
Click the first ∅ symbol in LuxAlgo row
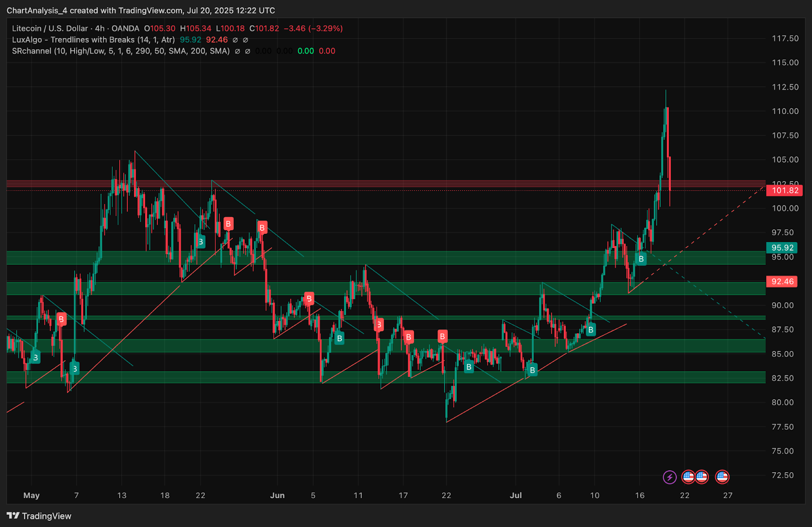click(235, 40)
